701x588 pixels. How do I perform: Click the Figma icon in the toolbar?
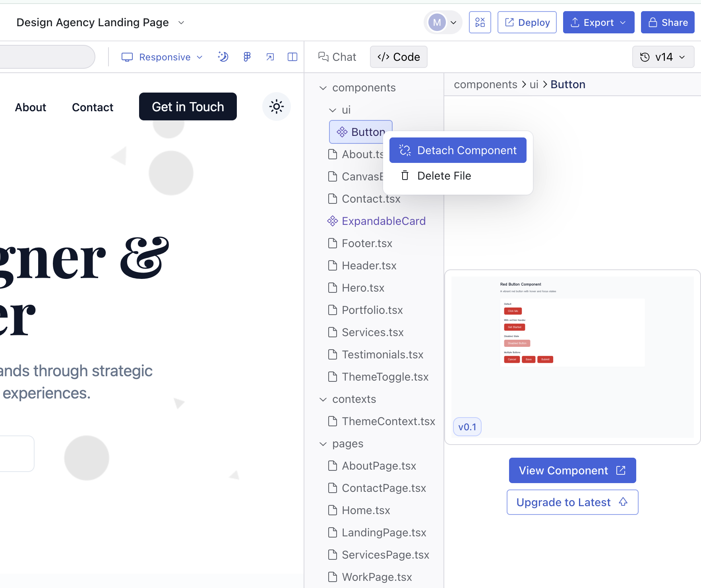pyautogui.click(x=247, y=57)
